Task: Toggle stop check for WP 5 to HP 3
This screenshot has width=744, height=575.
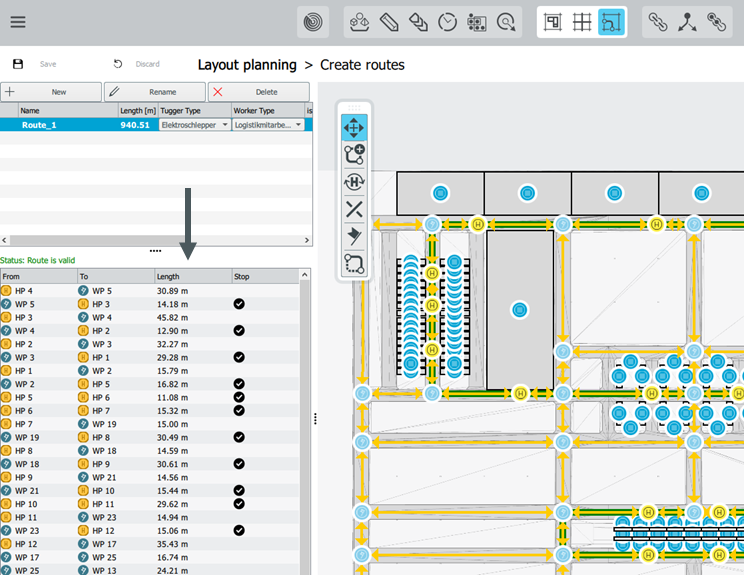Action: [239, 304]
